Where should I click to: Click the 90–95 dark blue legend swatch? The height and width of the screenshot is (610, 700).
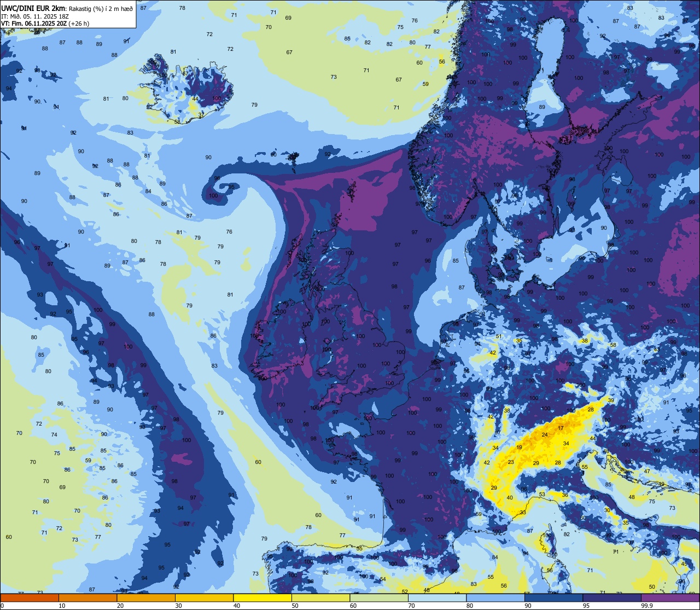(x=553, y=598)
